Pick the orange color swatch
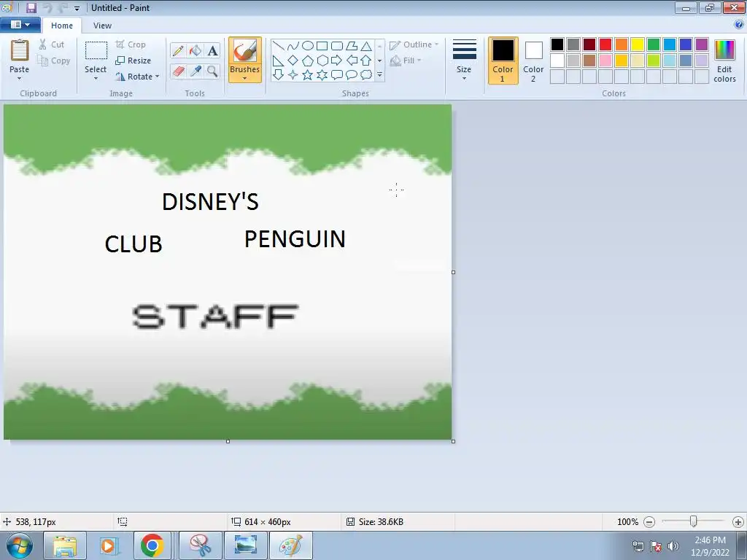The height and width of the screenshot is (560, 747). coord(622,44)
